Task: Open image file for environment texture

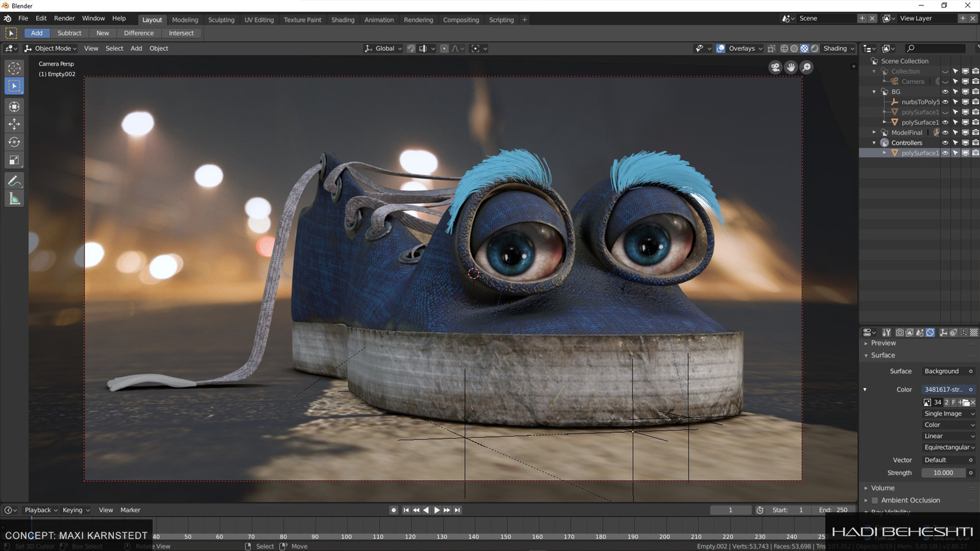Action: 966,402
